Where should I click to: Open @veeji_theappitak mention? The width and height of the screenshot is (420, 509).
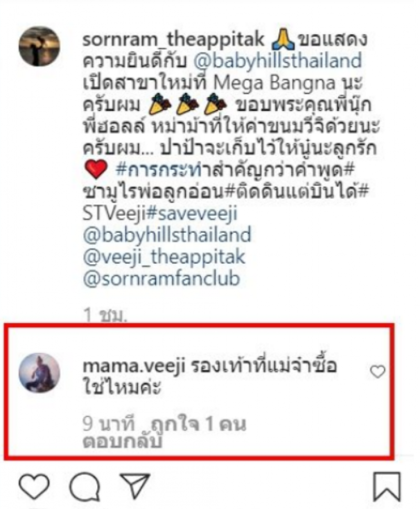[x=164, y=257]
